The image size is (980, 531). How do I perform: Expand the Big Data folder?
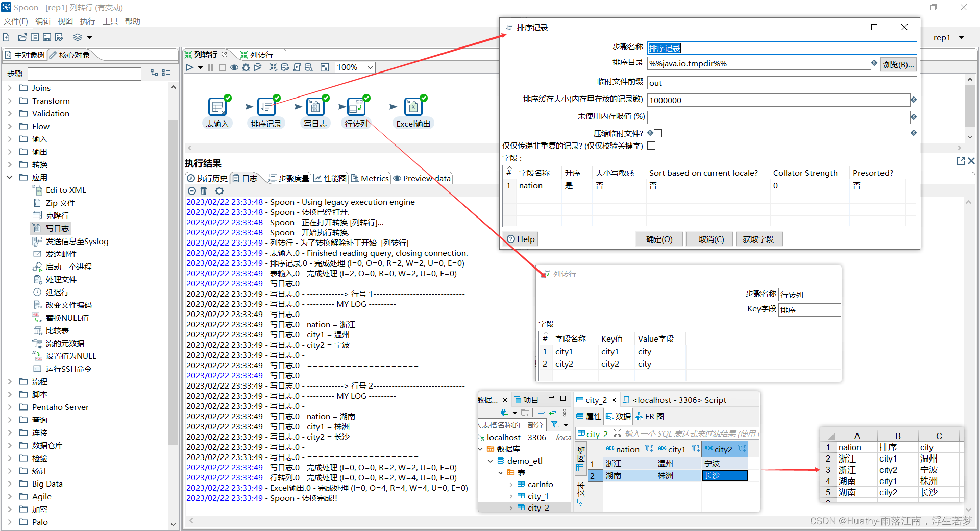click(x=9, y=484)
